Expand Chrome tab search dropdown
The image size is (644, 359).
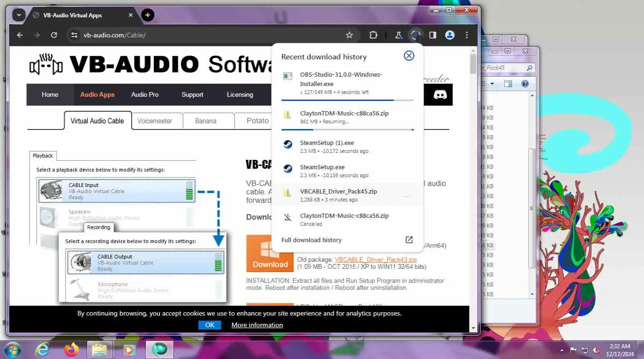(18, 15)
